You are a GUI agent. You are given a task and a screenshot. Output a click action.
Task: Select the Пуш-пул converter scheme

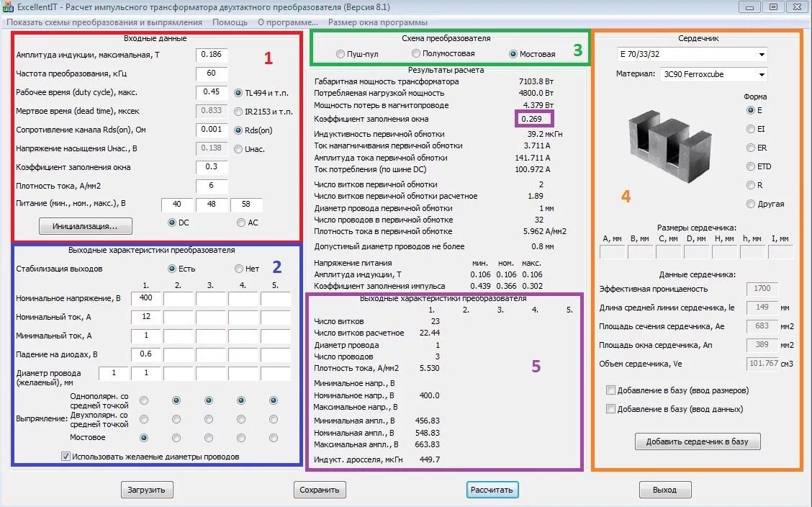[x=340, y=54]
